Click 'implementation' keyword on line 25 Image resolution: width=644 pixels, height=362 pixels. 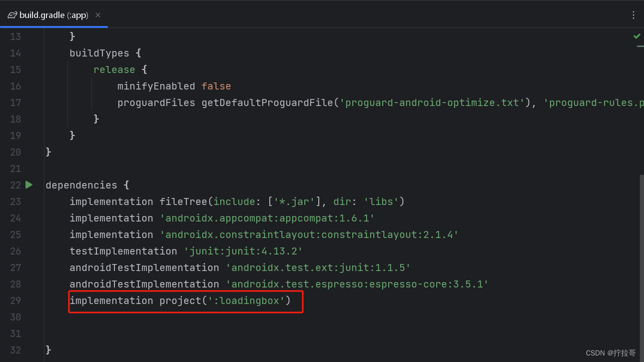(111, 234)
